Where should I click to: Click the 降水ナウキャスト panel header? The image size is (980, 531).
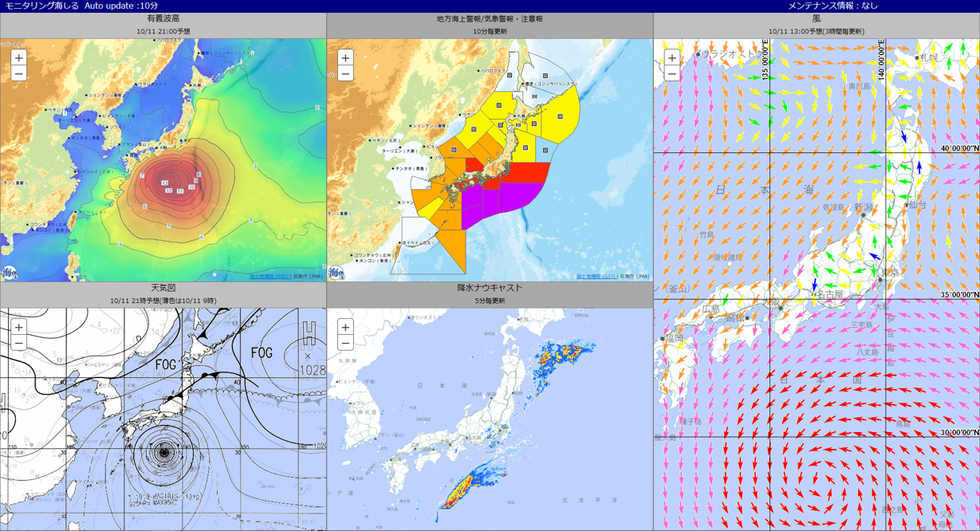pos(490,288)
